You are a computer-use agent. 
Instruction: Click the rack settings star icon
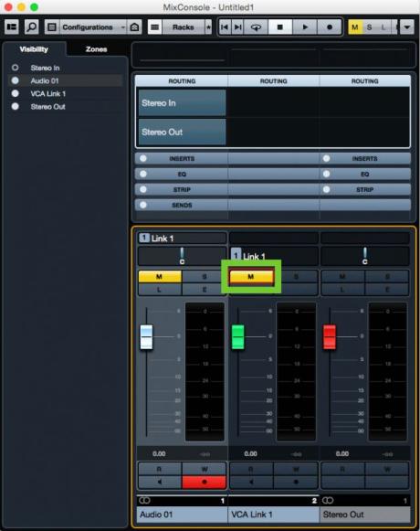(x=208, y=27)
